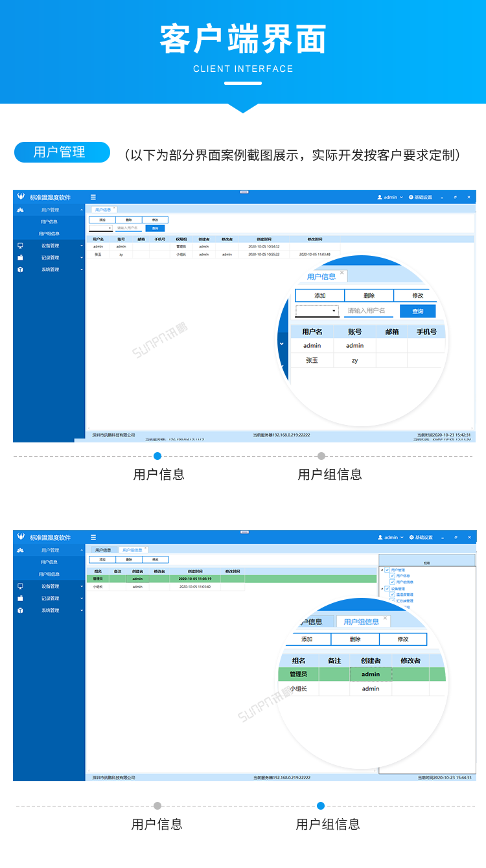Screen dimensions: 486x868
Task: Click the admin user icon in the upper window
Action: [x=380, y=197]
